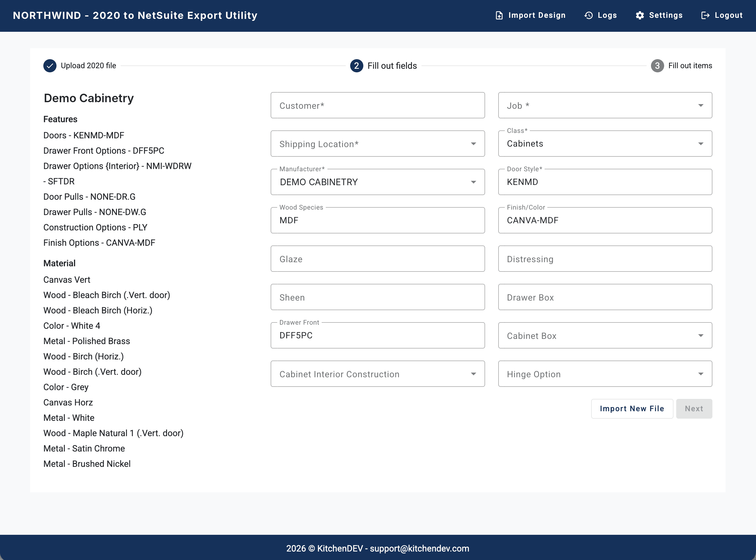This screenshot has width=756, height=560.
Task: Select Logout in the top navigation
Action: (722, 16)
